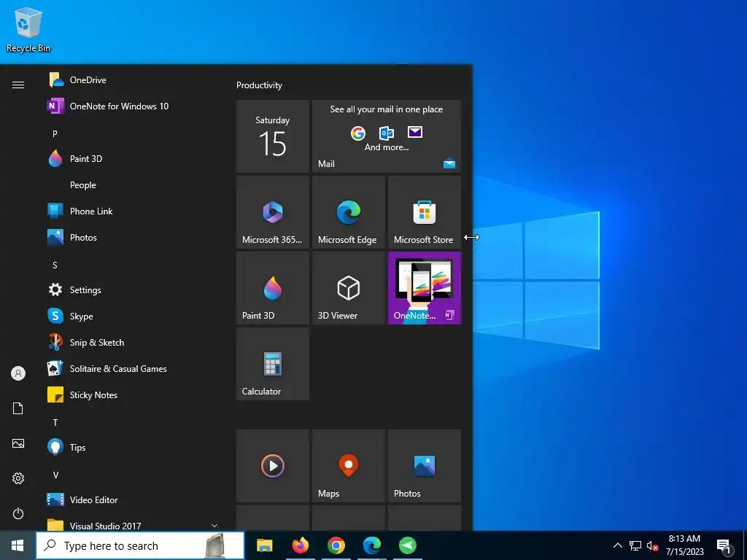Expand the Start menu hamburger button
The image size is (747, 560).
tap(18, 85)
